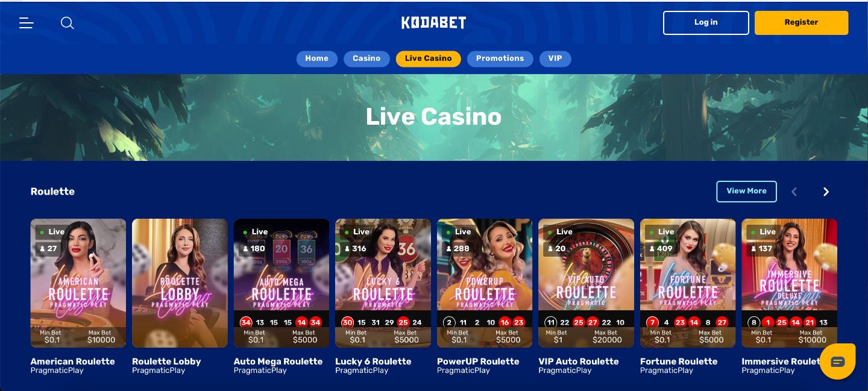Viewport: 868px width, 391px height.
Task: Select the Live Casino tab
Action: pyautogui.click(x=428, y=58)
